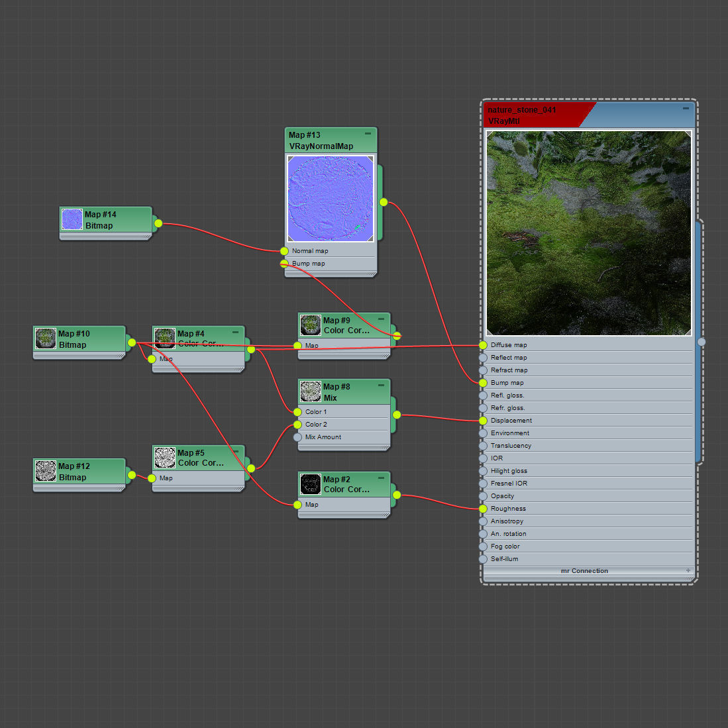Click the Refr. gloss. slot label
The width and height of the screenshot is (728, 728).
508,408
